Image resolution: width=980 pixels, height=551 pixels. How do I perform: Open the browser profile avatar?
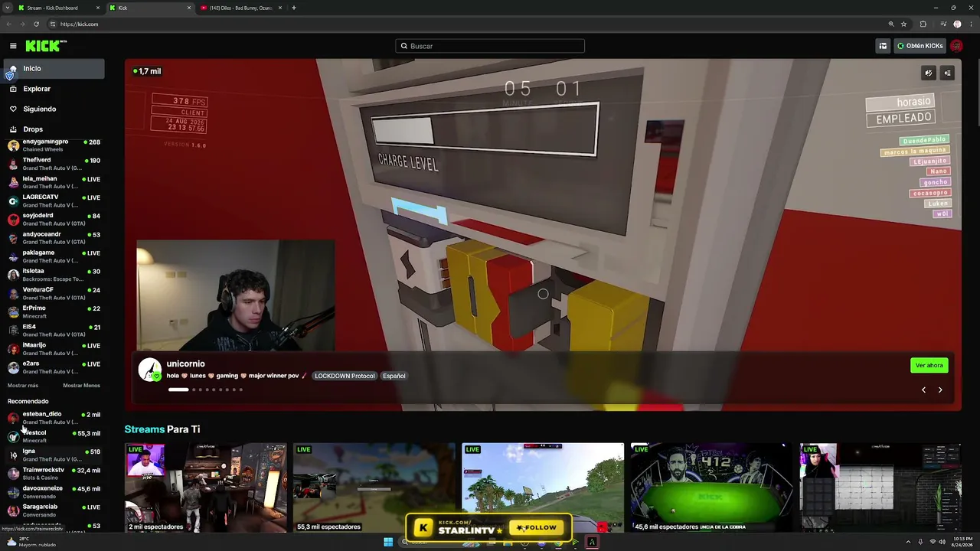(957, 24)
